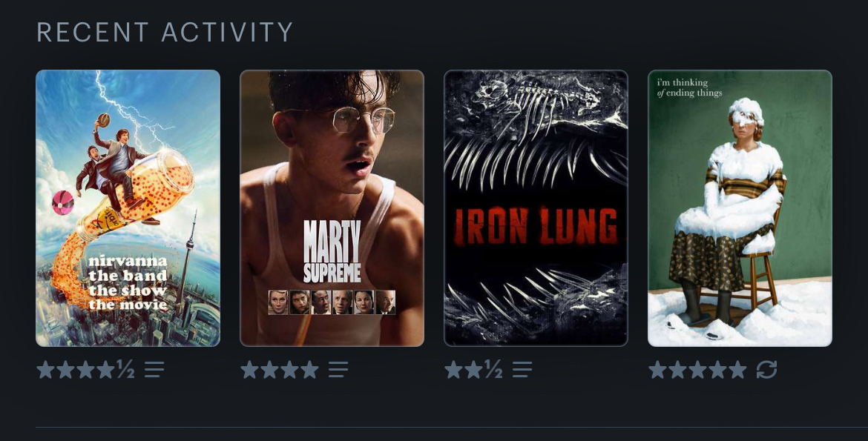The height and width of the screenshot is (441, 868).
Task: Open the review icon under Iron Lung
Action: coord(522,370)
